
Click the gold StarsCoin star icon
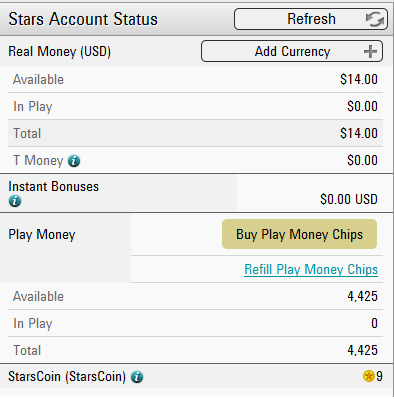tap(369, 376)
